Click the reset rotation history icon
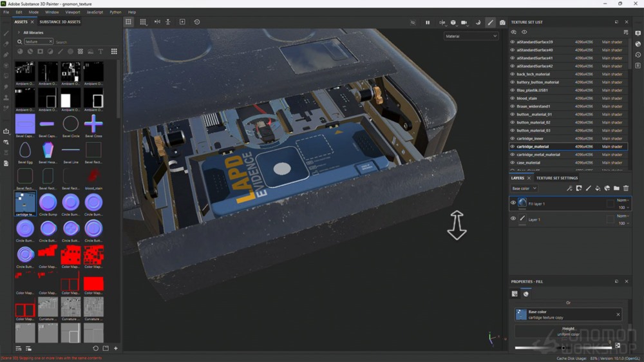 click(197, 22)
